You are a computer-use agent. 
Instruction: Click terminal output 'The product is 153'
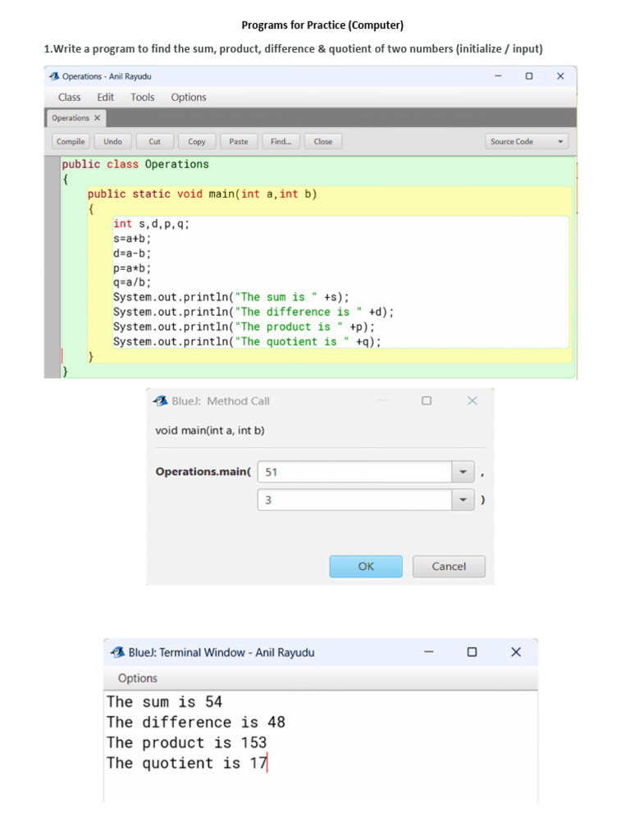point(186,742)
